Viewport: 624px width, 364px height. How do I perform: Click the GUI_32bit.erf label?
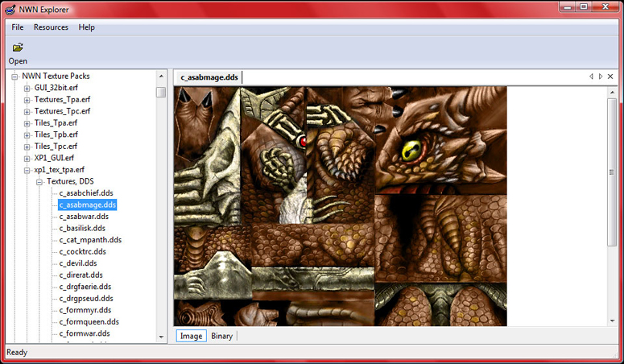56,87
